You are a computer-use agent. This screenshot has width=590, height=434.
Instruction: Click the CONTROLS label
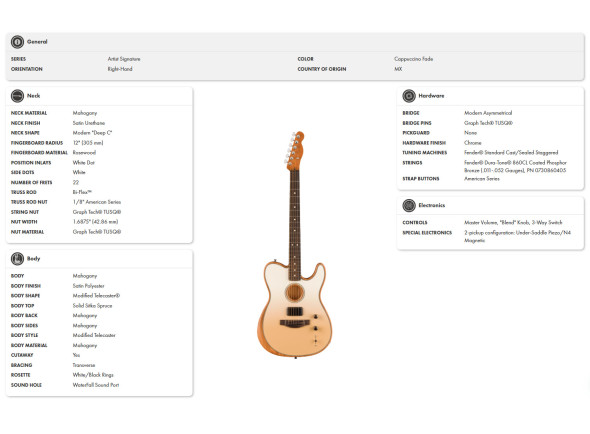pos(415,223)
